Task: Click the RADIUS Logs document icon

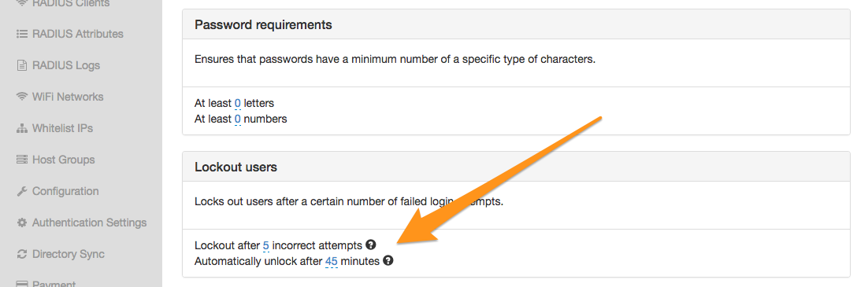Action: tap(22, 65)
